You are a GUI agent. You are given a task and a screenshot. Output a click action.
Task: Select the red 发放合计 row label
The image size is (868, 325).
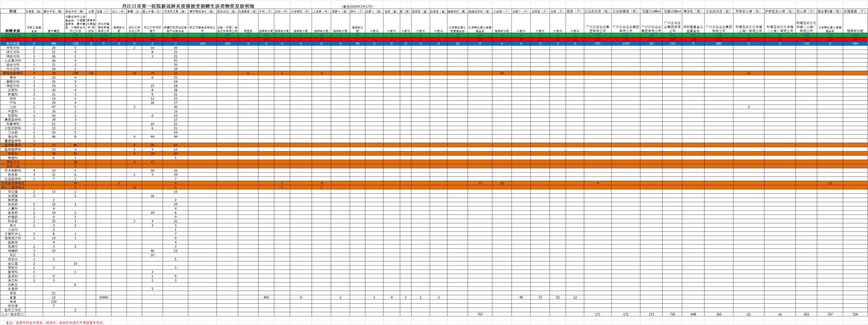[13, 39]
